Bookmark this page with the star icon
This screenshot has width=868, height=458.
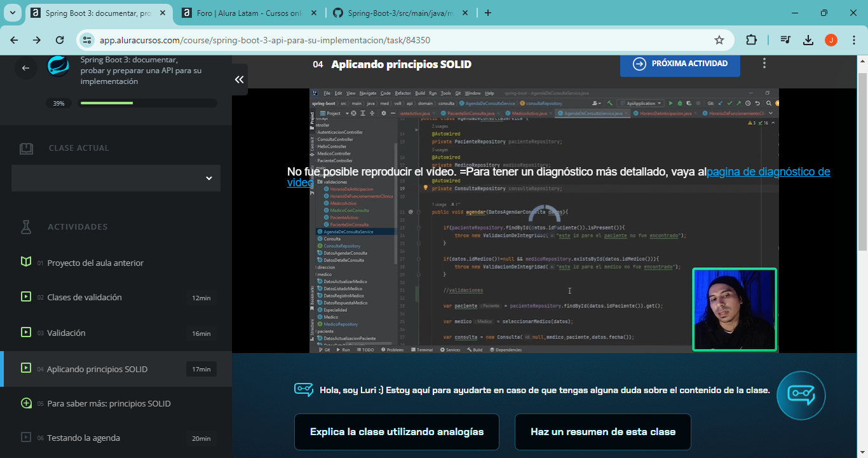click(719, 40)
